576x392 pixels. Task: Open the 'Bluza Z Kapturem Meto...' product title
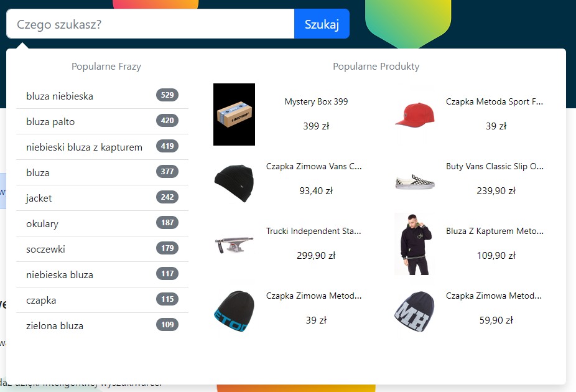(x=495, y=231)
